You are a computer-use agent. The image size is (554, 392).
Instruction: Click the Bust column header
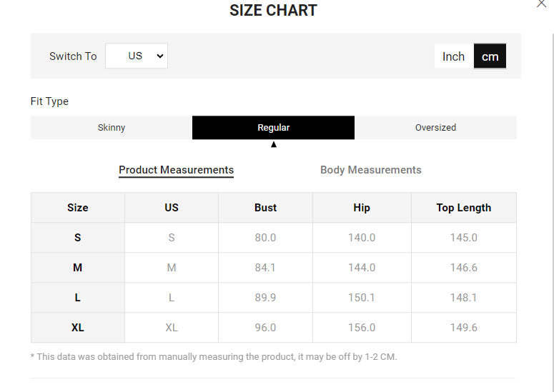coord(265,208)
